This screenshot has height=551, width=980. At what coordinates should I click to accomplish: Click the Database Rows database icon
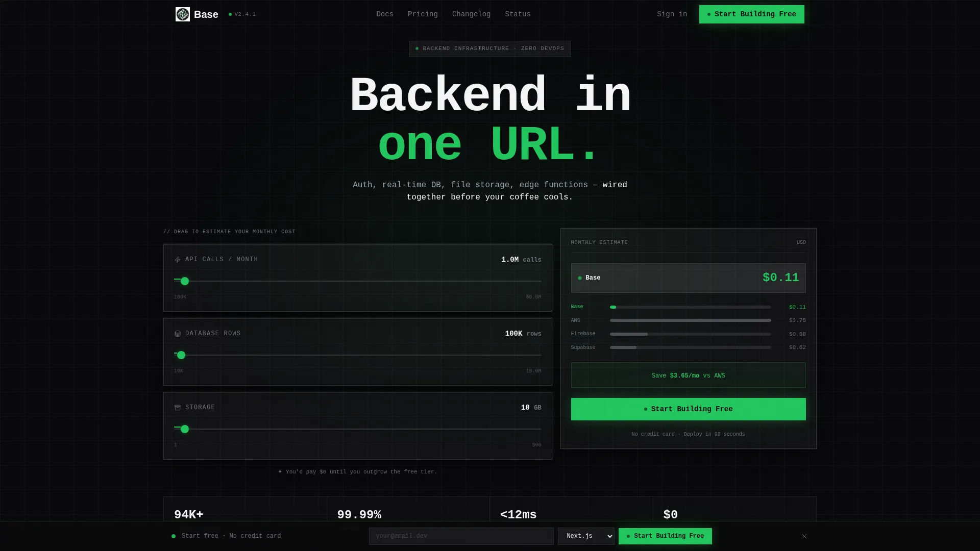point(178,334)
